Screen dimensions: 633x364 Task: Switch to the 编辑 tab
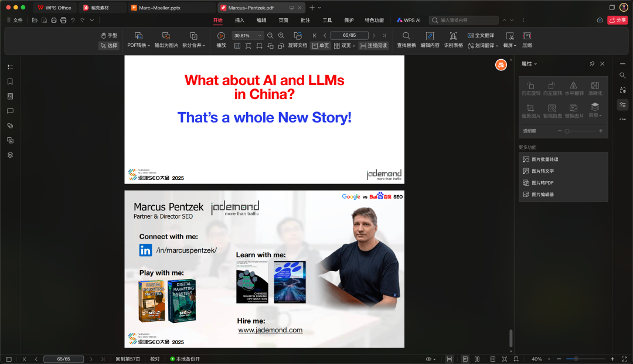tap(261, 20)
